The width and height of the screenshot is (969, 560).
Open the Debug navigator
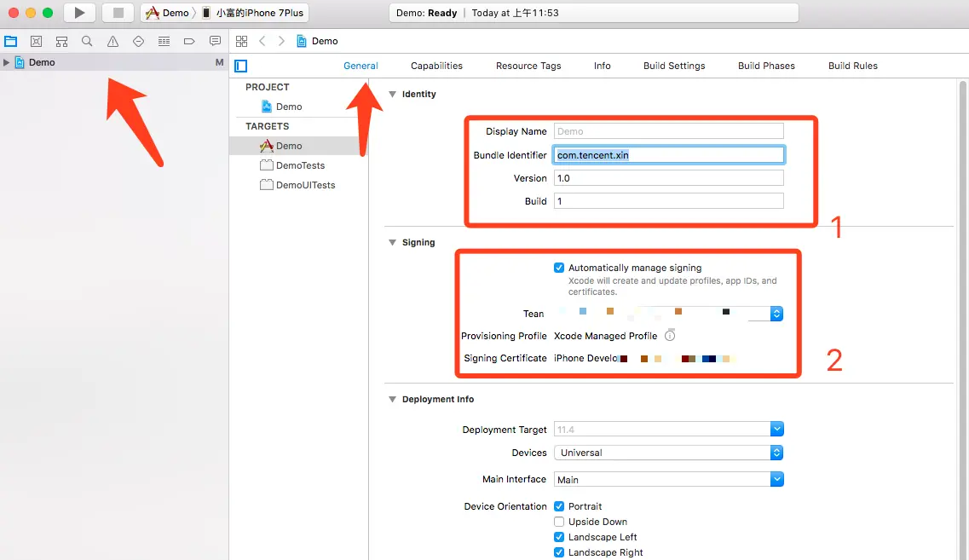pos(164,42)
